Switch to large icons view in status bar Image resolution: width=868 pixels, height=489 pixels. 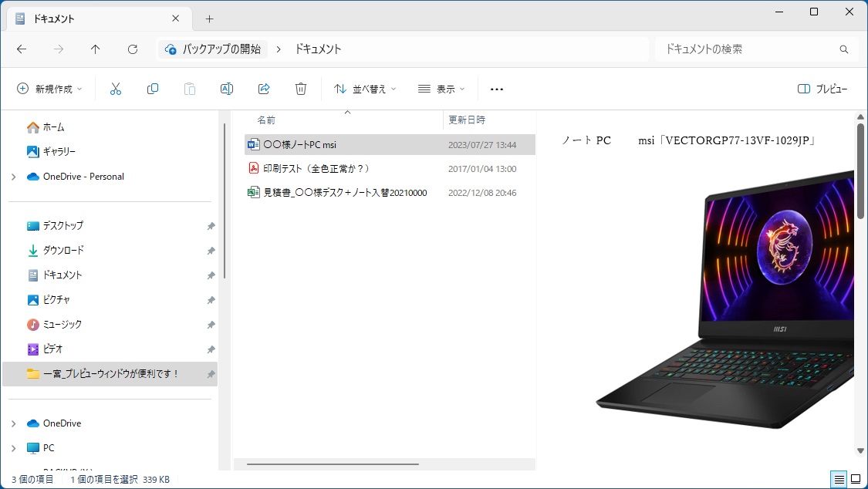(855, 479)
